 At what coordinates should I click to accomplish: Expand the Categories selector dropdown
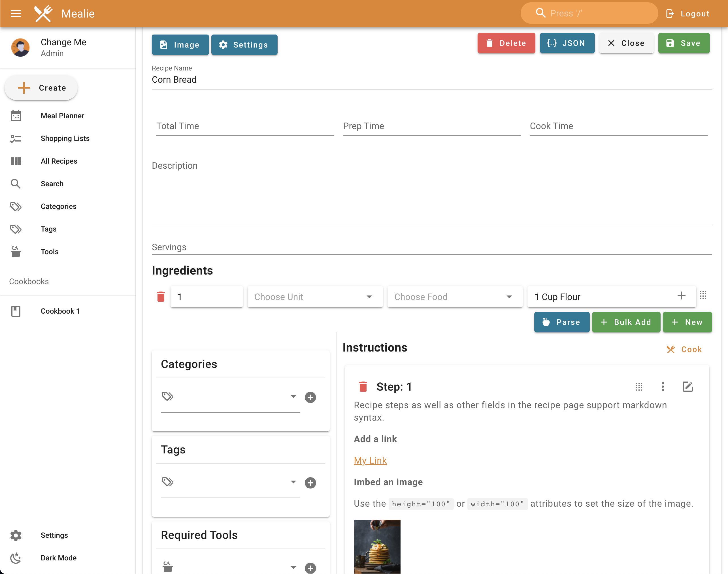coord(293,397)
